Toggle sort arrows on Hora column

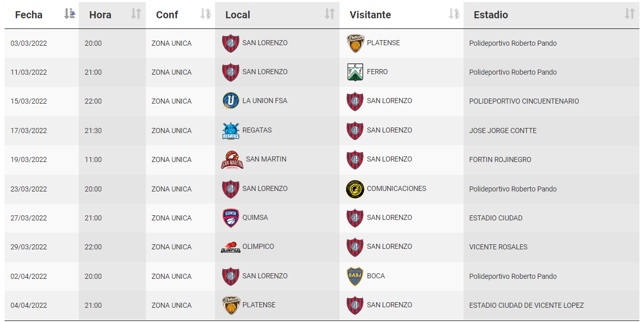[x=136, y=14]
